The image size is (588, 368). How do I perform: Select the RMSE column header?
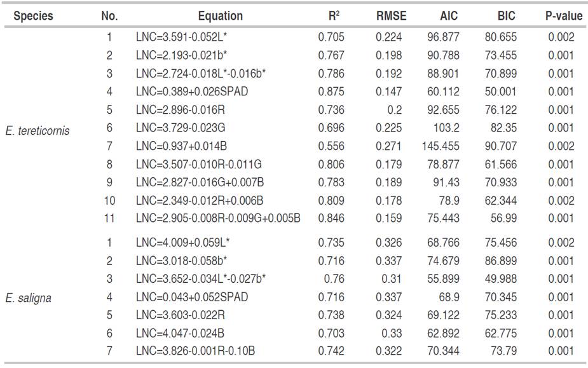tap(391, 16)
